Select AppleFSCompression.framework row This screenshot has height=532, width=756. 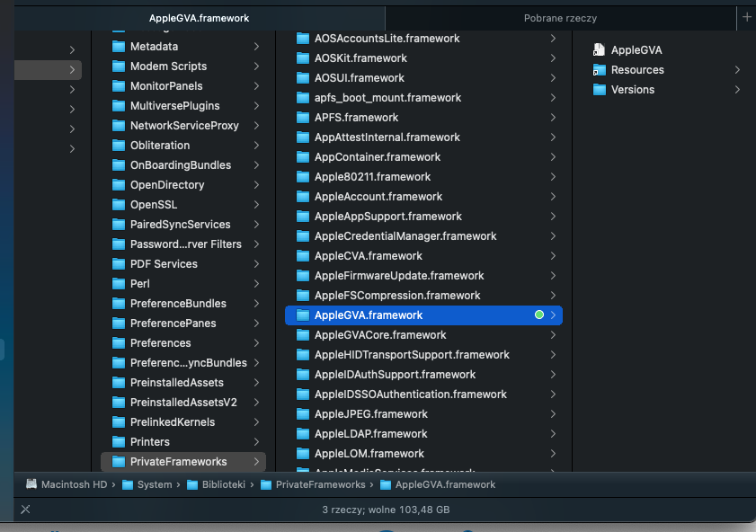point(423,296)
